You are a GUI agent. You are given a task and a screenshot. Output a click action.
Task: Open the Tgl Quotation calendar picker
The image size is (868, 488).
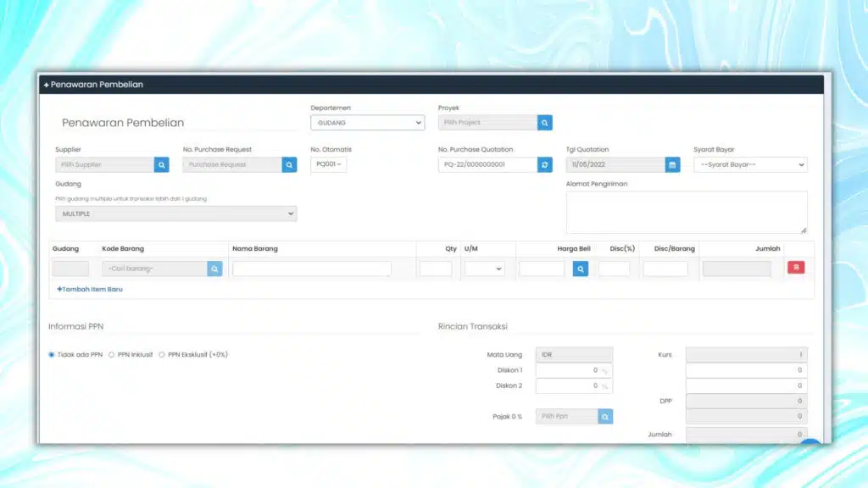click(672, 165)
